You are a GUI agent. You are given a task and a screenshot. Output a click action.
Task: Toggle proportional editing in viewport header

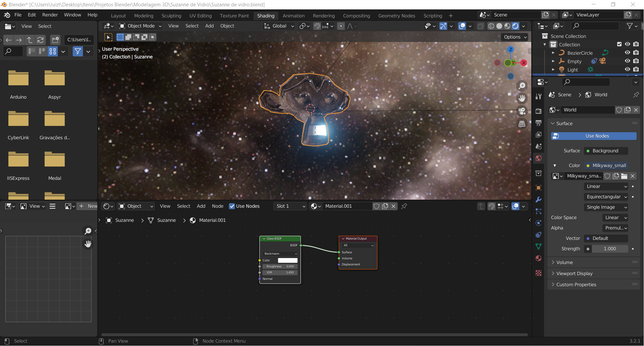click(341, 26)
